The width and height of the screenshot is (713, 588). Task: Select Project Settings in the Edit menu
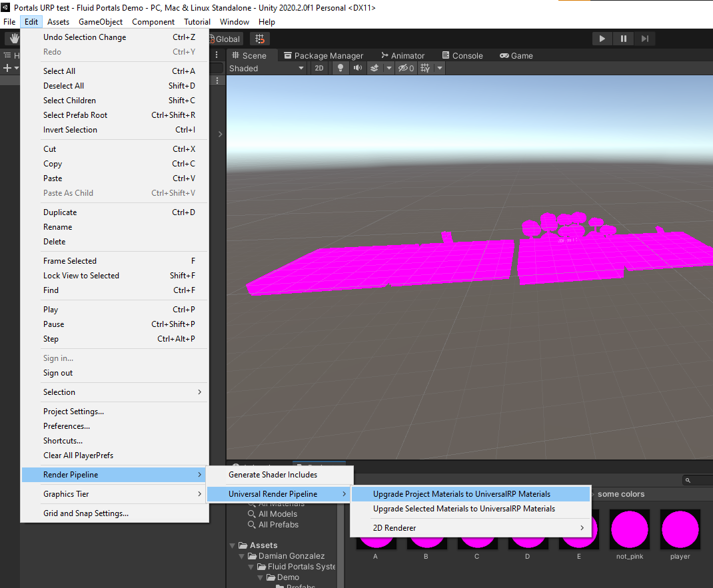pos(73,412)
